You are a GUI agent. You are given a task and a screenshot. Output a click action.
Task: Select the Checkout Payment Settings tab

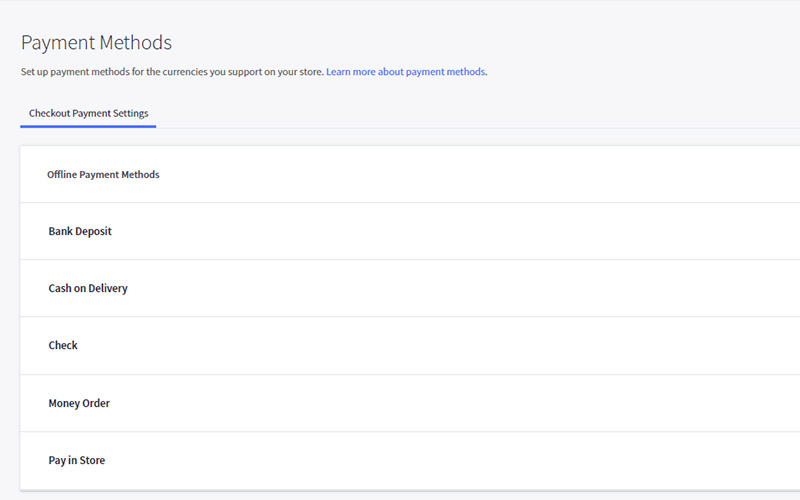(88, 113)
